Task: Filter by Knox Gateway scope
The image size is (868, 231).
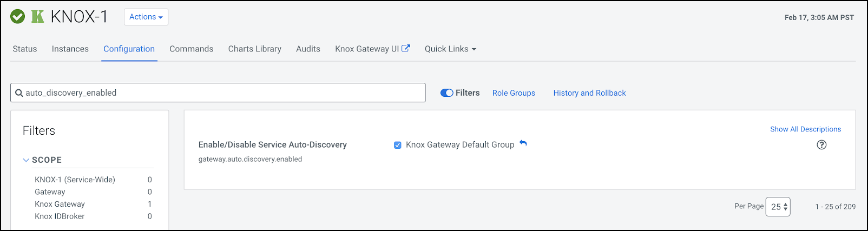Action: (x=60, y=204)
